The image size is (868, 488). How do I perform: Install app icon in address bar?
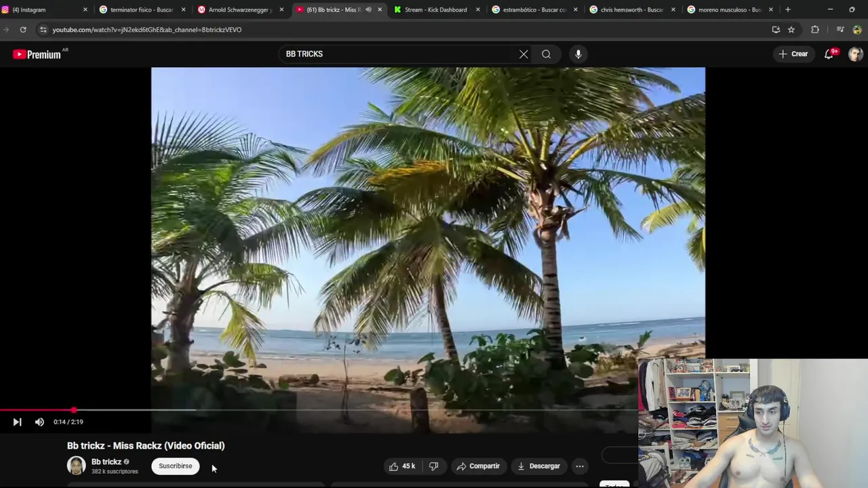pos(776,30)
